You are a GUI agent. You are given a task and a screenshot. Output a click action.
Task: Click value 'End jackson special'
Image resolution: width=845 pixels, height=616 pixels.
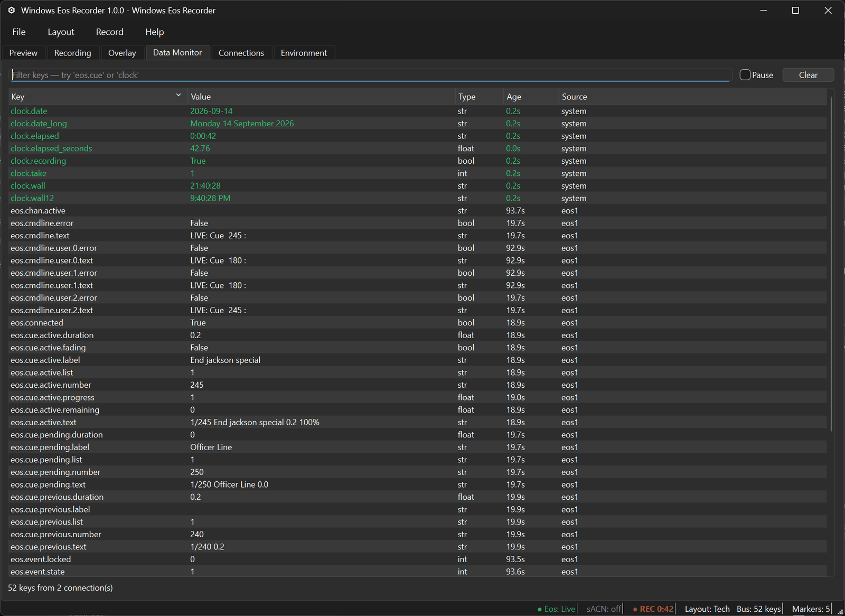point(226,360)
